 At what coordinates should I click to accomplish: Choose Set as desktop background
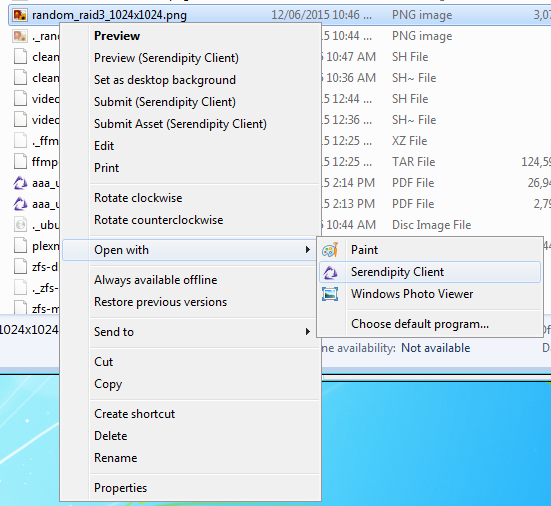click(165, 80)
